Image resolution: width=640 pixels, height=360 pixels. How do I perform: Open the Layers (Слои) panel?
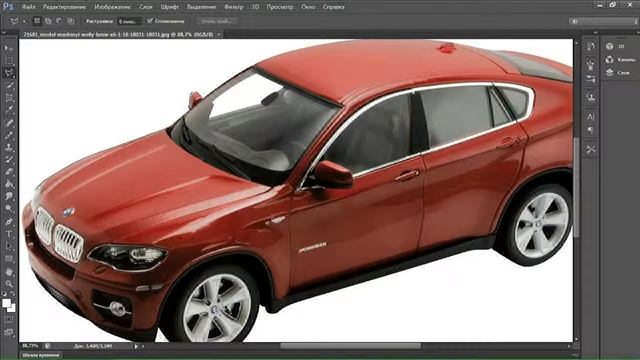point(618,72)
